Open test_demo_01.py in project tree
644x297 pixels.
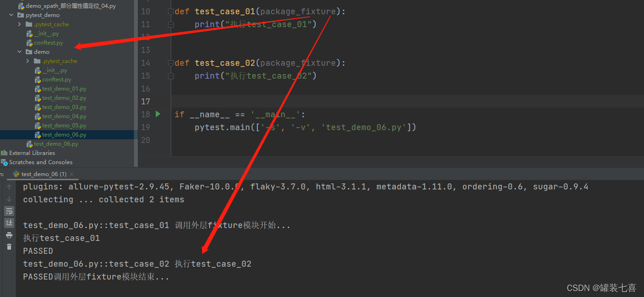pyautogui.click(x=60, y=89)
